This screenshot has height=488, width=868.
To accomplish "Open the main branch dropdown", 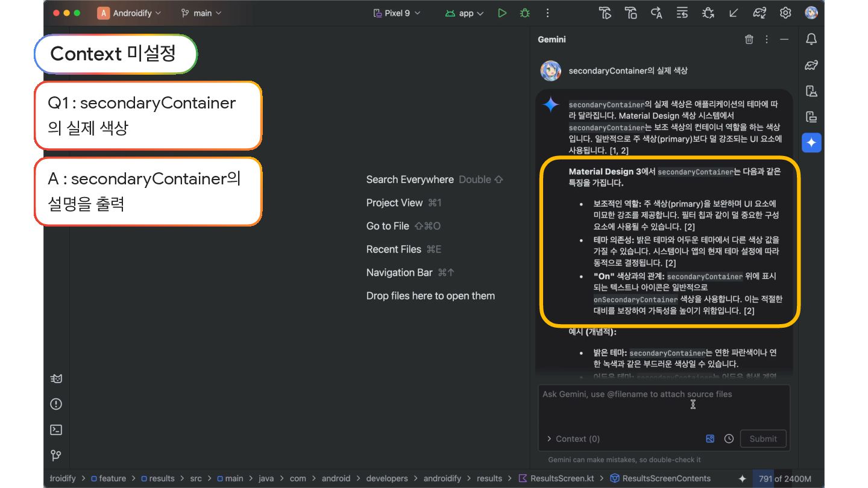I will pyautogui.click(x=201, y=13).
